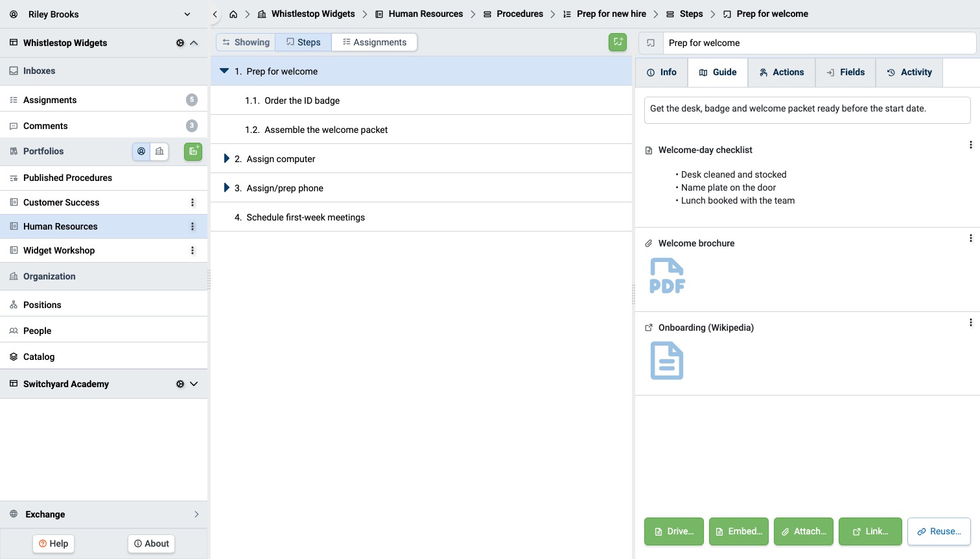Toggle the Showing filter
This screenshot has height=559, width=980.
[246, 42]
